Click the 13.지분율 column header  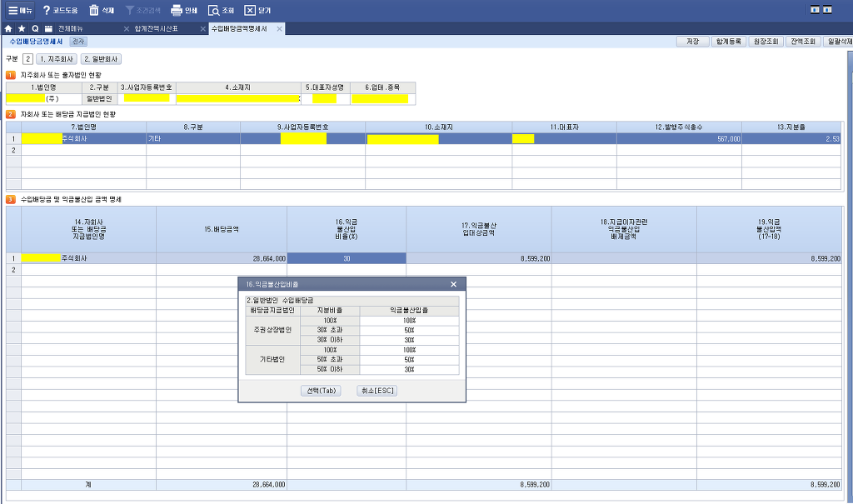click(x=791, y=127)
